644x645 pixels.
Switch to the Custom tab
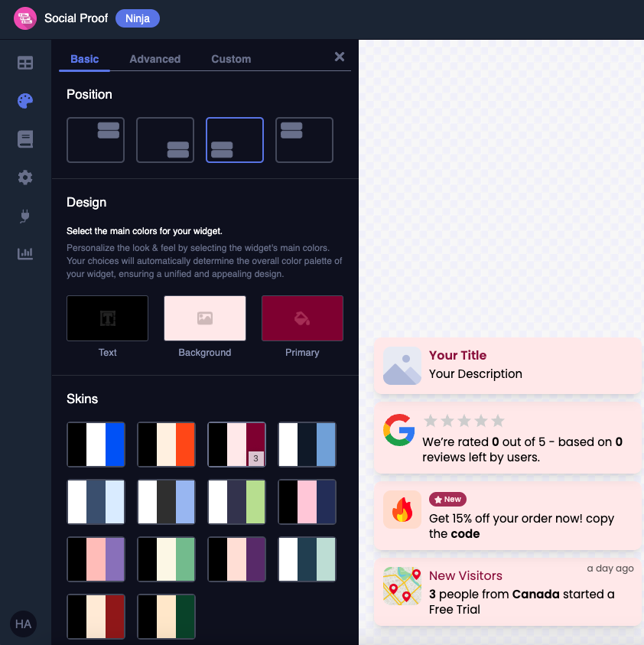(230, 59)
